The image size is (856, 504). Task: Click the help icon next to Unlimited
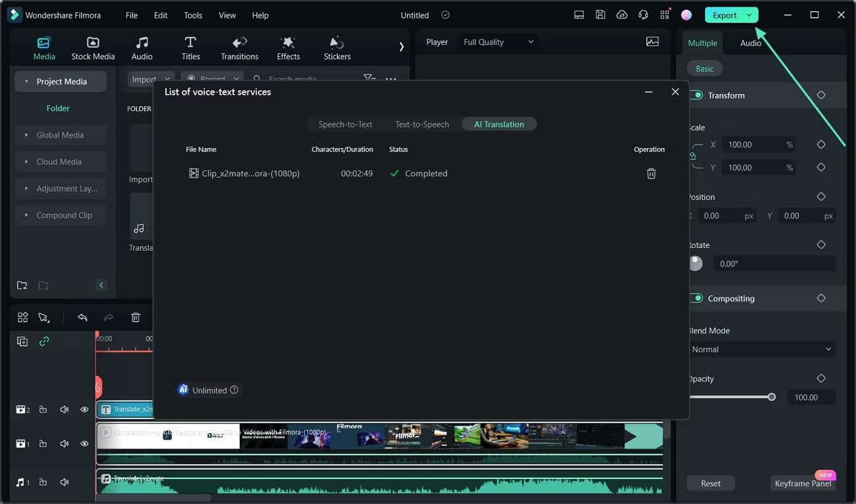pyautogui.click(x=234, y=390)
